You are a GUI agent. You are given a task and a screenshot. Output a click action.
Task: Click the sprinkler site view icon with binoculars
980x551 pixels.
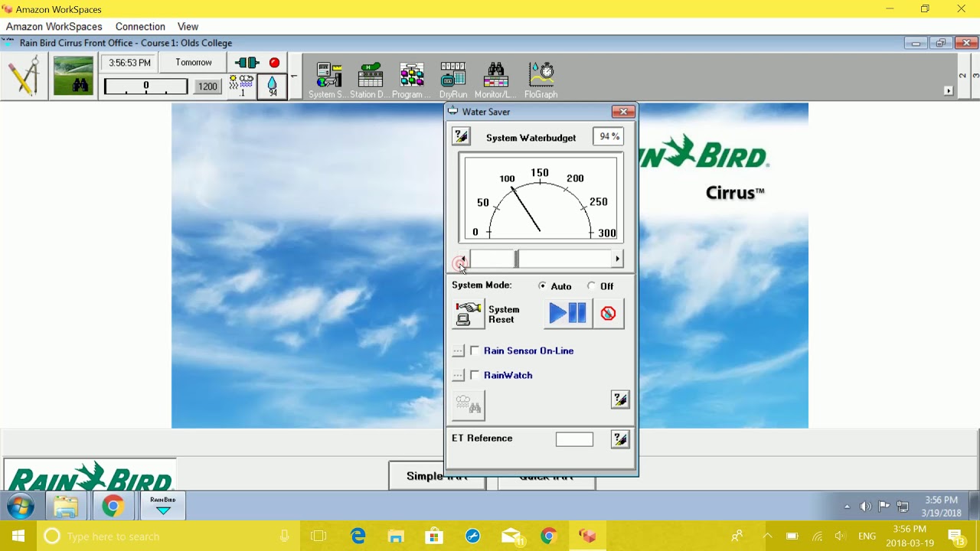click(x=73, y=77)
